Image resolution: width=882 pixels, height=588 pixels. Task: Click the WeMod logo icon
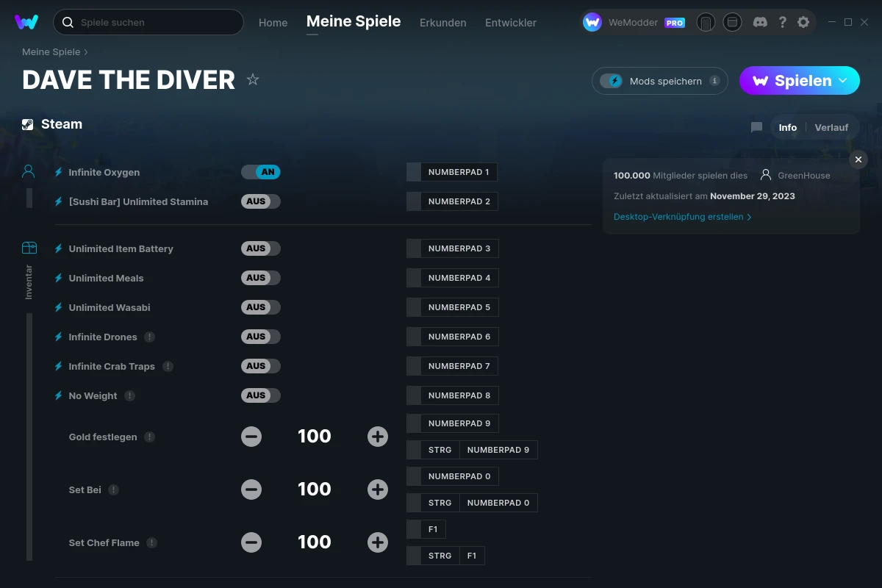tap(26, 22)
